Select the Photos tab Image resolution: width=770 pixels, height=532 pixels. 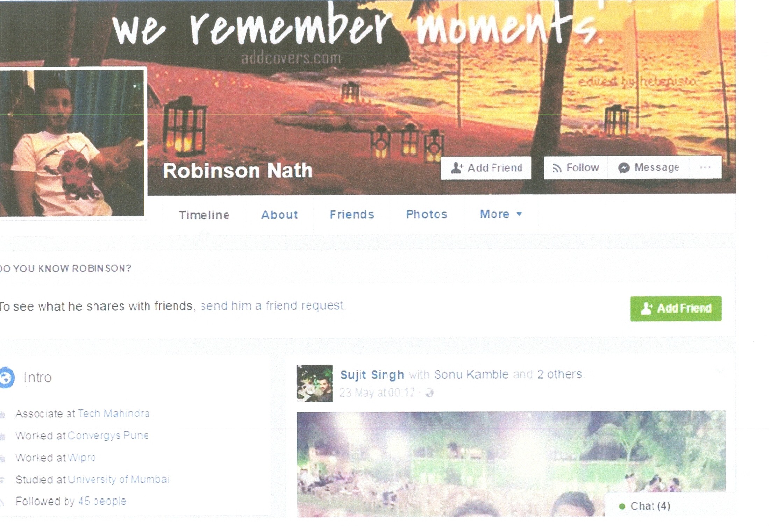pos(427,214)
